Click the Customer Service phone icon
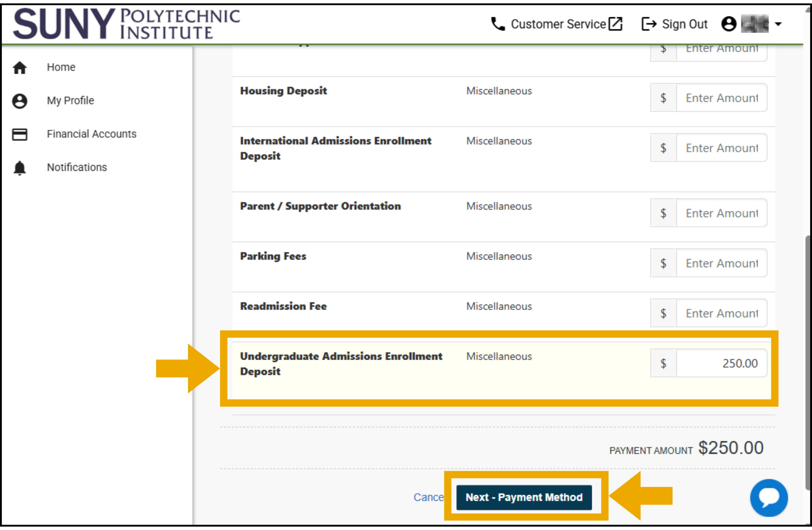This screenshot has width=812, height=530. tap(498, 24)
